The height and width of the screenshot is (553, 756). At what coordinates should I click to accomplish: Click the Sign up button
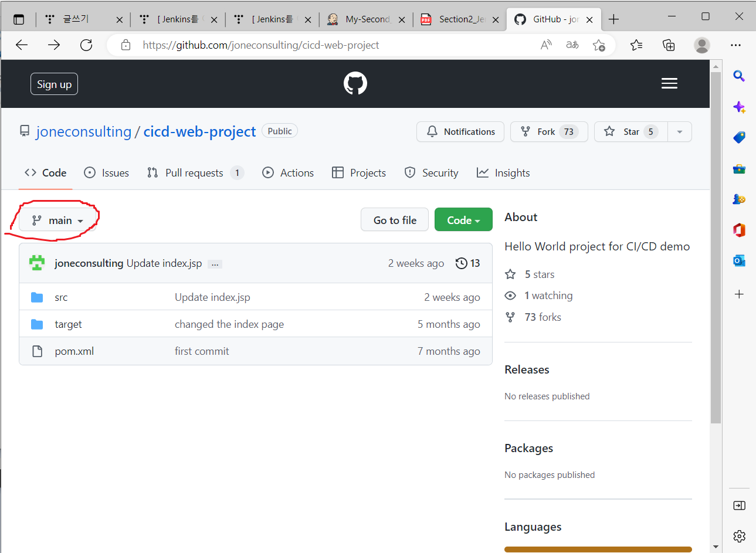click(54, 84)
